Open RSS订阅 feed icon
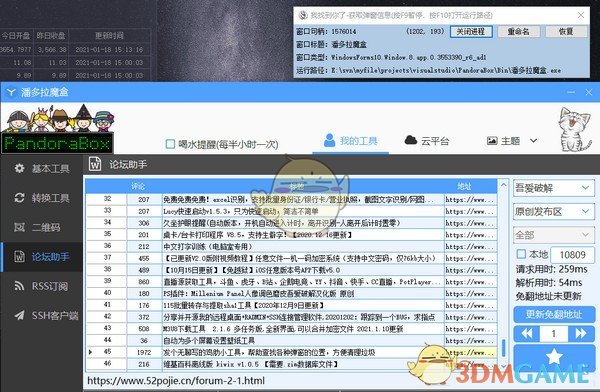This screenshot has height=392, width=600. tap(19, 286)
